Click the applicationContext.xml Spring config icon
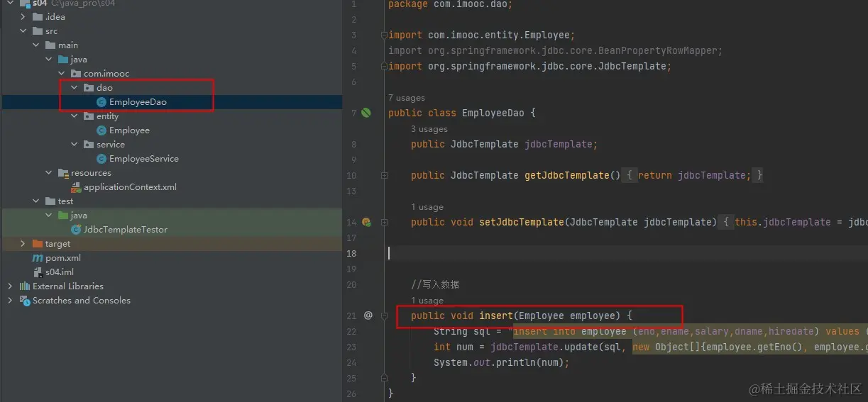The height and width of the screenshot is (402, 868). (x=76, y=187)
